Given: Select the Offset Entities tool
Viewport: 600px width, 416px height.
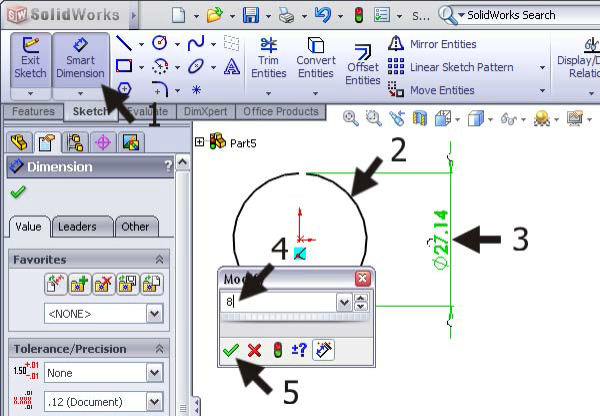Looking at the screenshot, I should click(362, 62).
